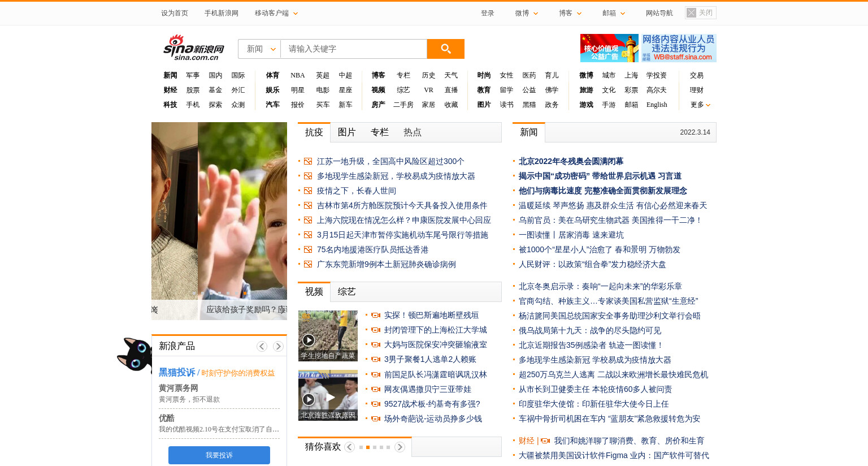
Task: Click the Sina logo
Action: click(x=194, y=48)
